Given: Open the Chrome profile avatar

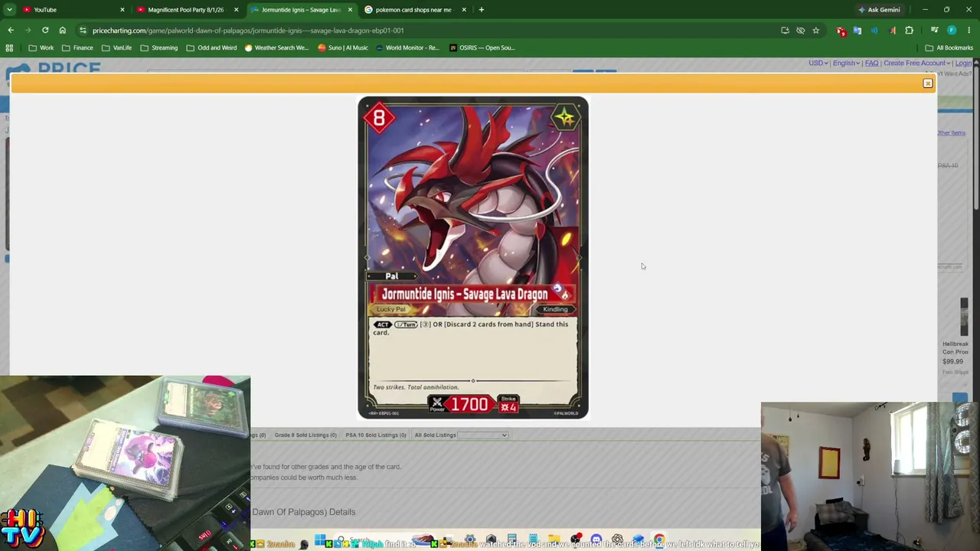Looking at the screenshot, I should (x=952, y=31).
